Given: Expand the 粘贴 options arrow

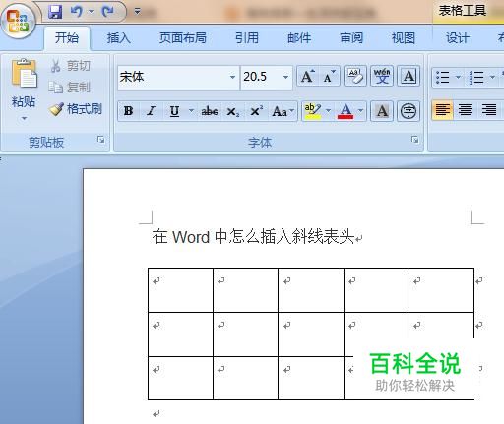Looking at the screenshot, I should [x=24, y=118].
